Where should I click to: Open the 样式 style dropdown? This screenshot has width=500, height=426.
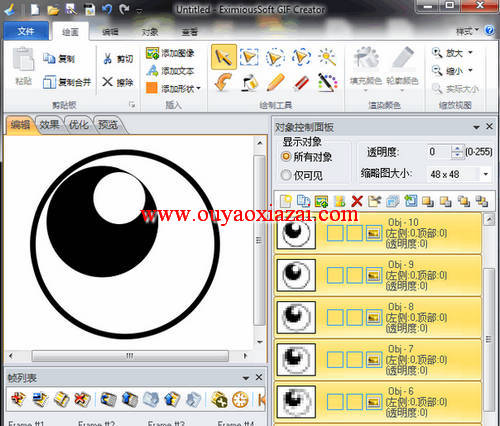coord(467,31)
